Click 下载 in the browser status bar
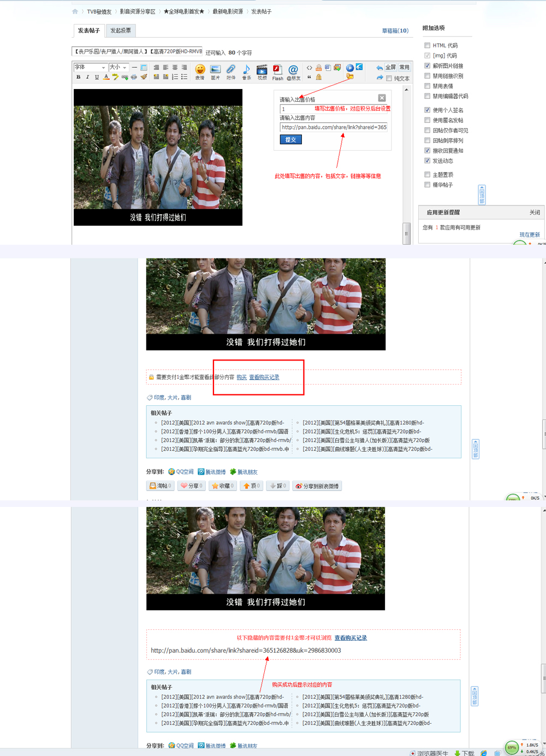 [x=465, y=753]
